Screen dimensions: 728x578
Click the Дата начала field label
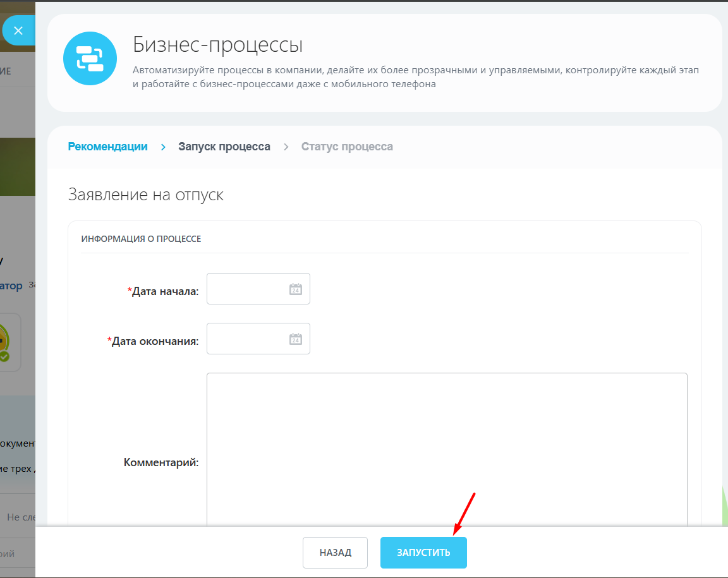point(165,291)
